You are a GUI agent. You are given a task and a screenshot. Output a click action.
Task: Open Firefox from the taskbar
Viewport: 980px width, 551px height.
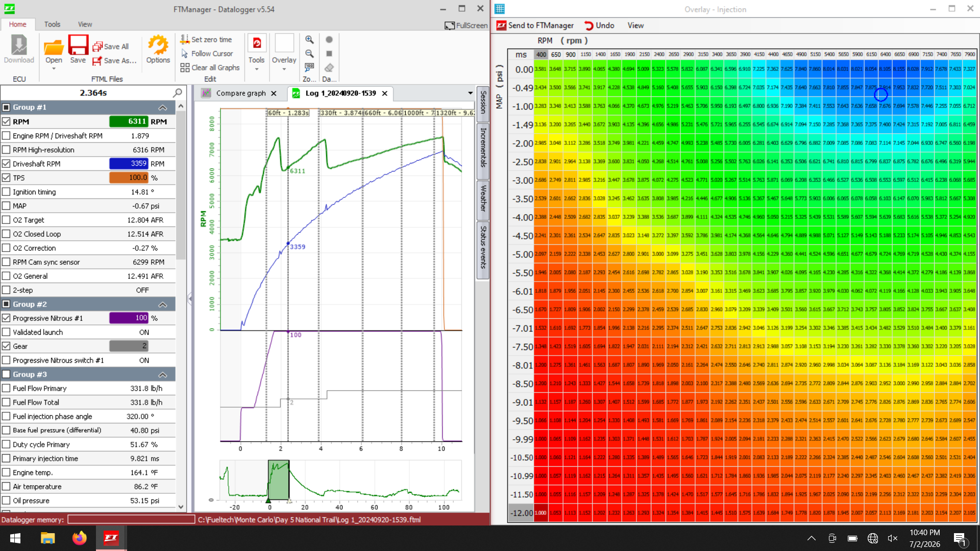click(79, 538)
